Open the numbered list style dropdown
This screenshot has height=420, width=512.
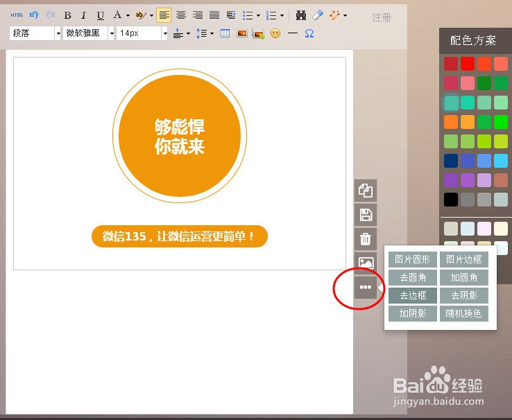[x=282, y=15]
